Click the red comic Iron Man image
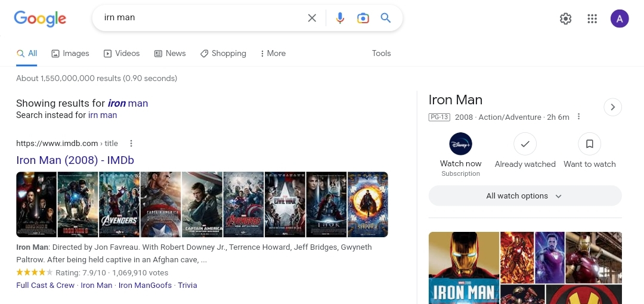The image size is (644, 304). (517, 258)
